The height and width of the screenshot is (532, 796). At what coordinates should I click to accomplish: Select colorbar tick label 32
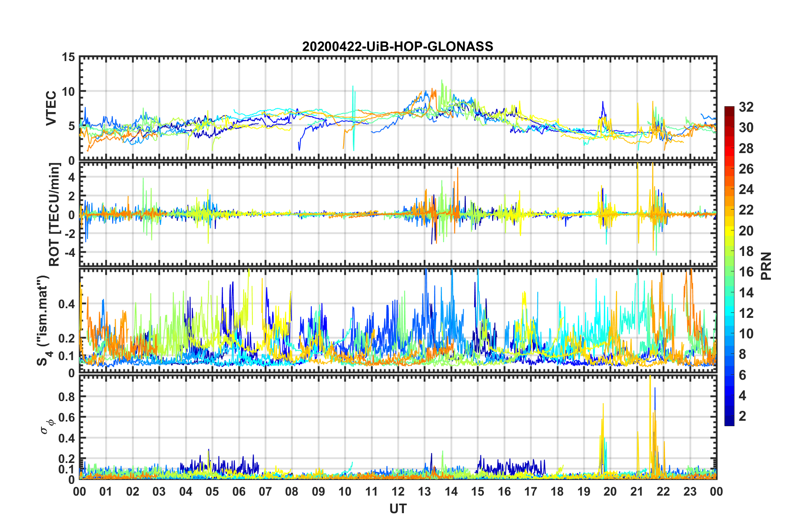(x=746, y=107)
